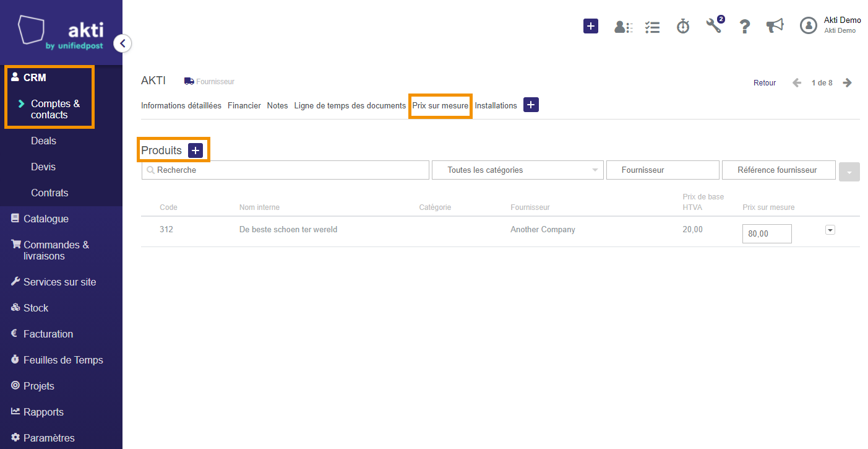Go to next record with right arrow
This screenshot has width=868, height=449.
click(x=848, y=83)
